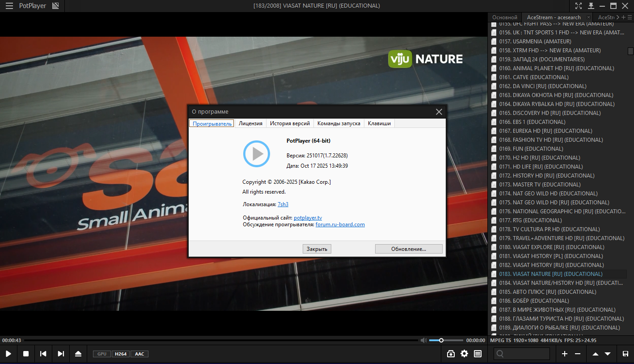Move the playlist item up
Viewport: 634px width, 364px height.
click(x=596, y=354)
